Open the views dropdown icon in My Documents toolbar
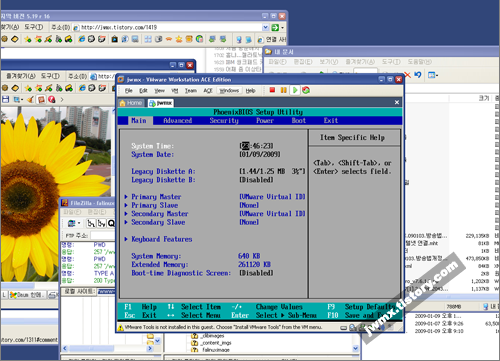This screenshot has width=500, height=361. click(x=433, y=75)
